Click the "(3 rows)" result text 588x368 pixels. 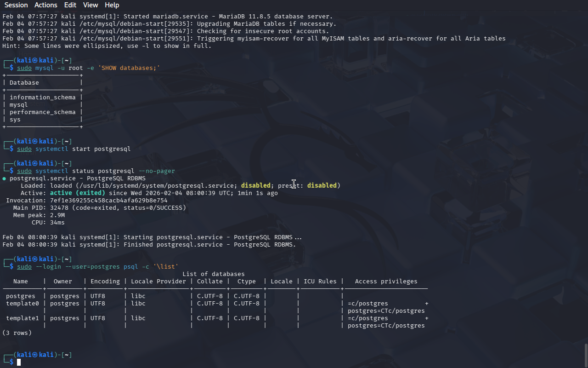pos(17,333)
